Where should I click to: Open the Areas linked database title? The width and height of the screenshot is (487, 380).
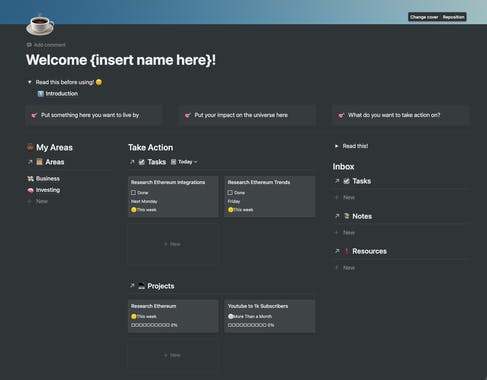55,162
